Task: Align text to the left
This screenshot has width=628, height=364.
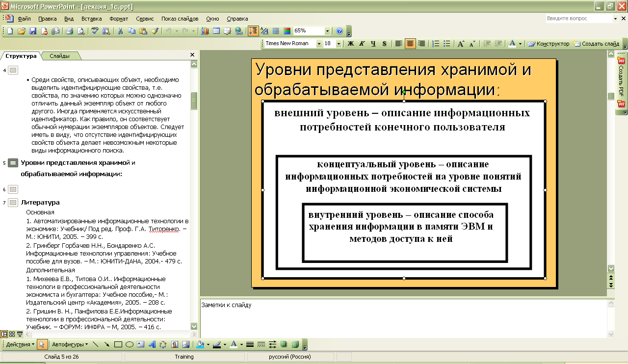Action: (x=399, y=44)
